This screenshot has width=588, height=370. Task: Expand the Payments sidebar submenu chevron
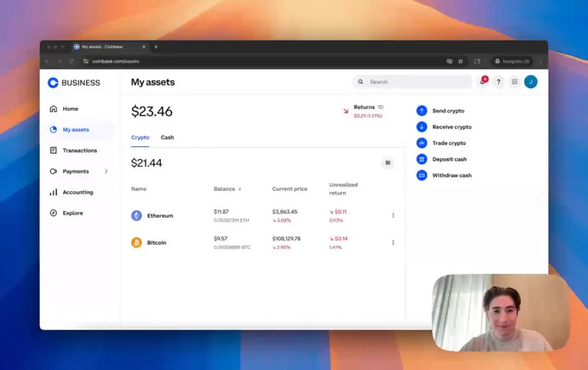(106, 171)
